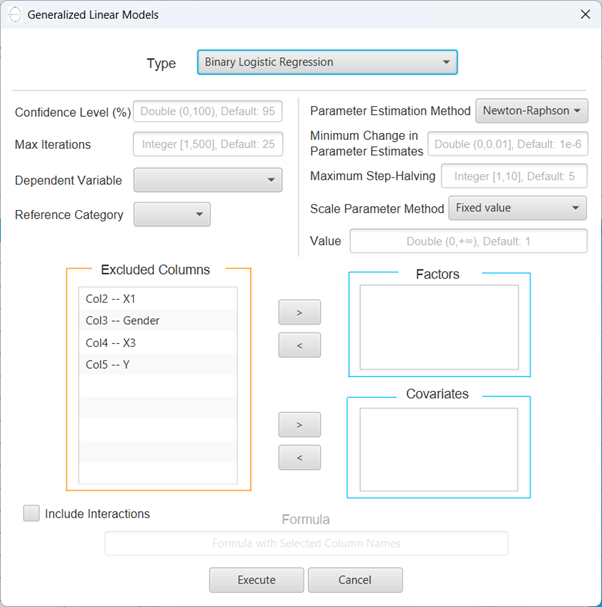Click the Value input field
602x607 pixels.
(x=468, y=241)
